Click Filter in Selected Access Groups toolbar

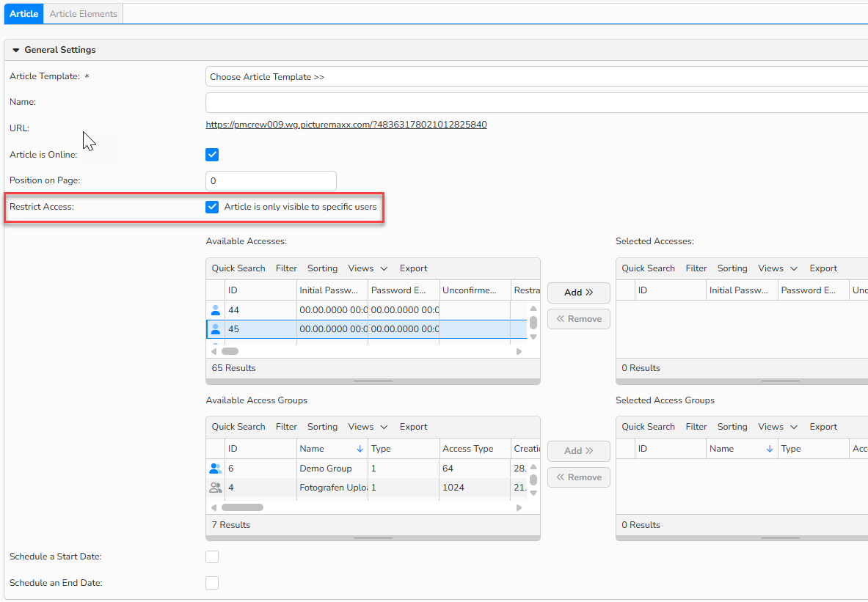[696, 427]
